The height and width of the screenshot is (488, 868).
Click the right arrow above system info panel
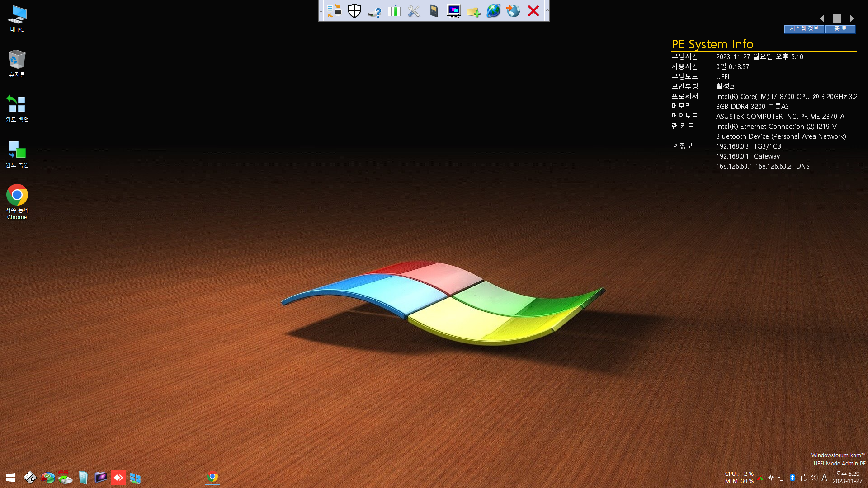852,19
